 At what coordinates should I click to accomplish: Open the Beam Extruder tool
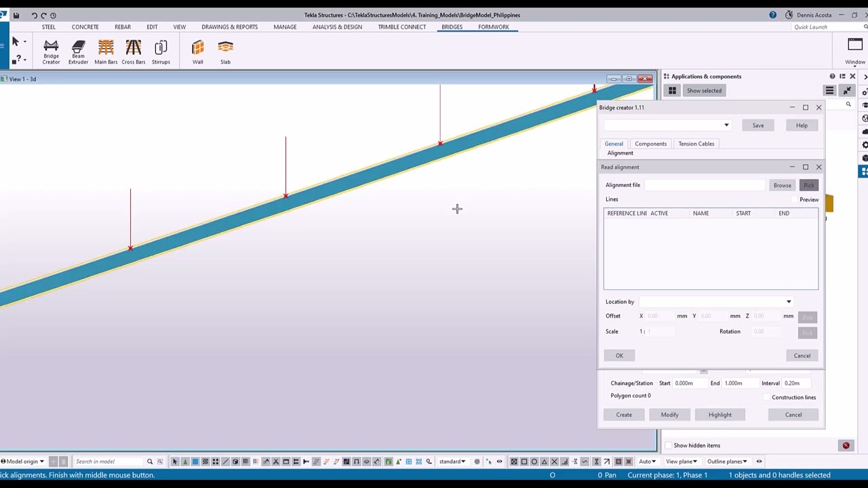tap(78, 52)
